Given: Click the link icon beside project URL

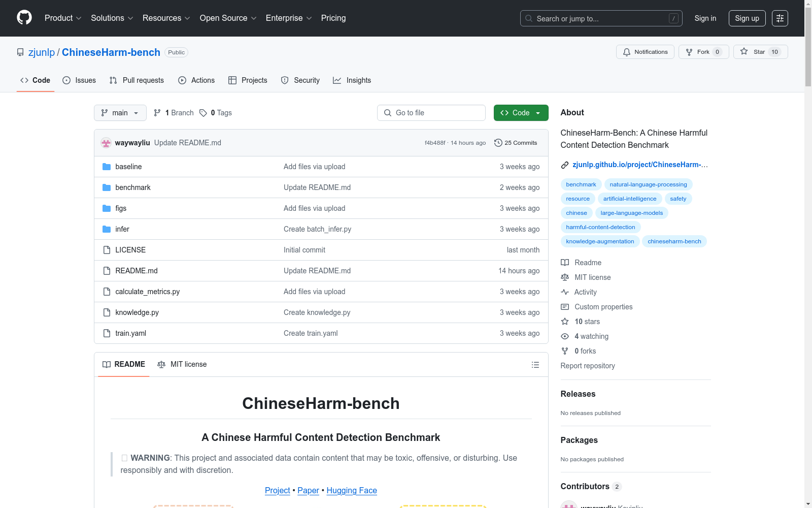Looking at the screenshot, I should click(565, 165).
